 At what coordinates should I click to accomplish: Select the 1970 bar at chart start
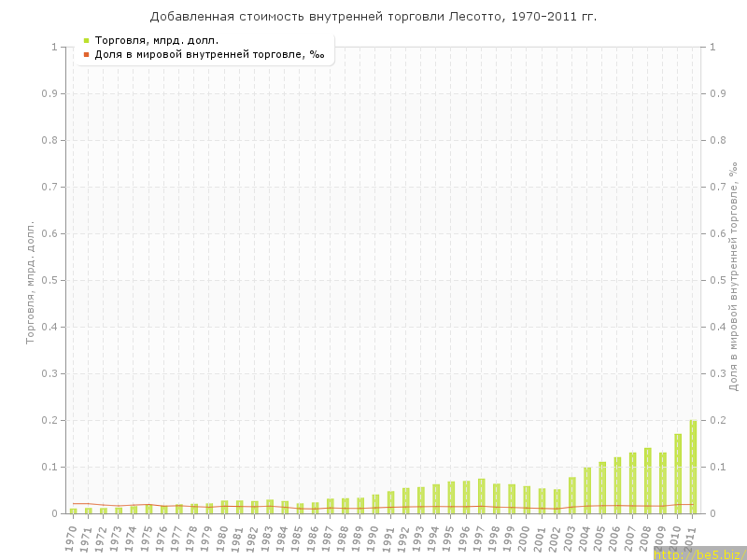coord(74,511)
